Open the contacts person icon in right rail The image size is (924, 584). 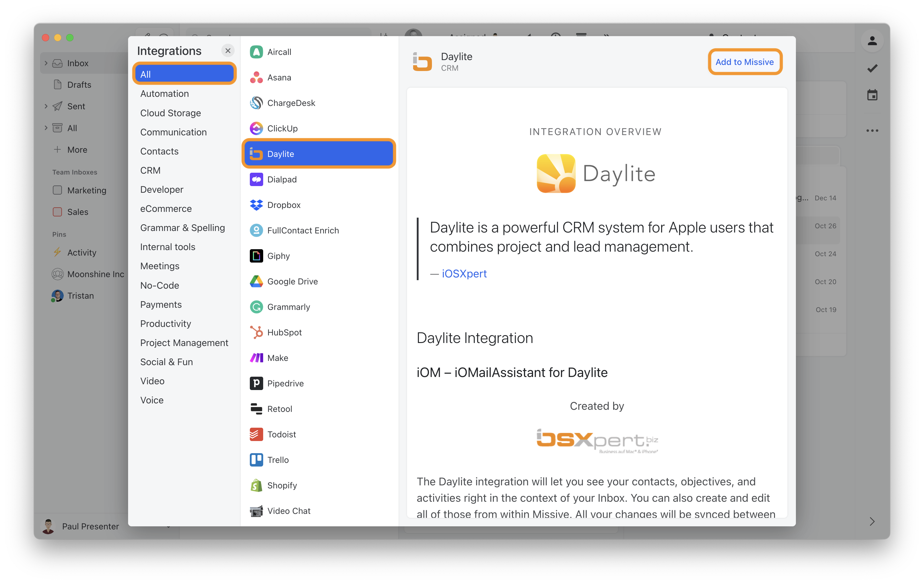pos(872,41)
